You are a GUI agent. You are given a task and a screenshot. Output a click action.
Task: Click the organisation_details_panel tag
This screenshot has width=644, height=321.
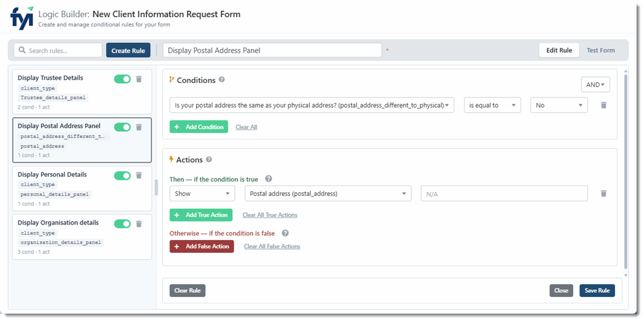61,242
